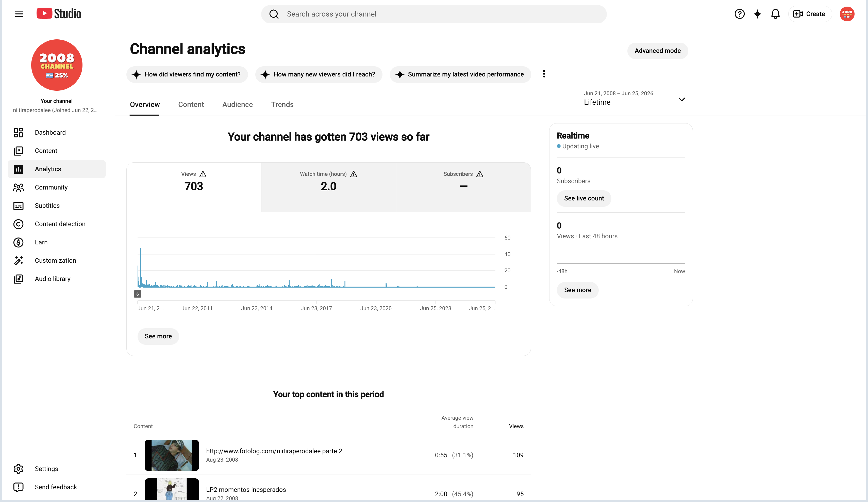868x502 pixels.
Task: Click the Subtitles sidebar icon
Action: tap(18, 206)
